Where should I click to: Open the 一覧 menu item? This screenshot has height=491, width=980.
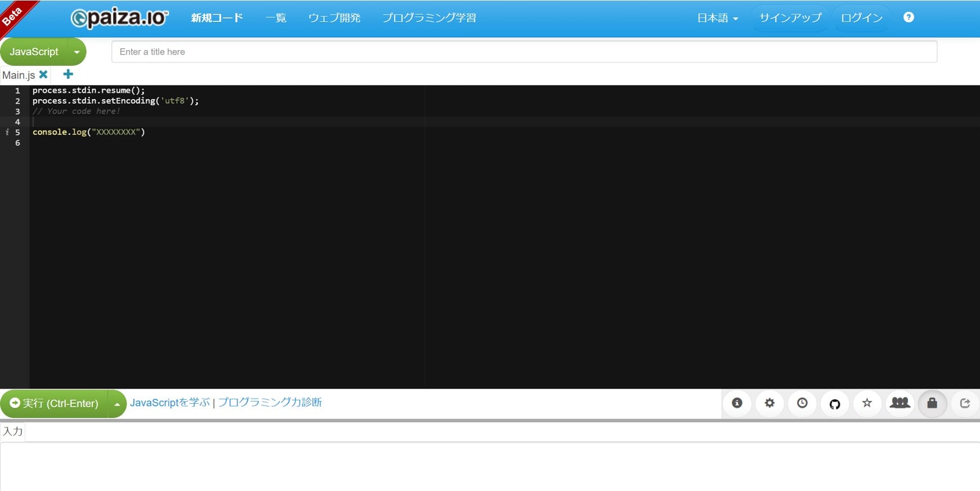click(276, 18)
